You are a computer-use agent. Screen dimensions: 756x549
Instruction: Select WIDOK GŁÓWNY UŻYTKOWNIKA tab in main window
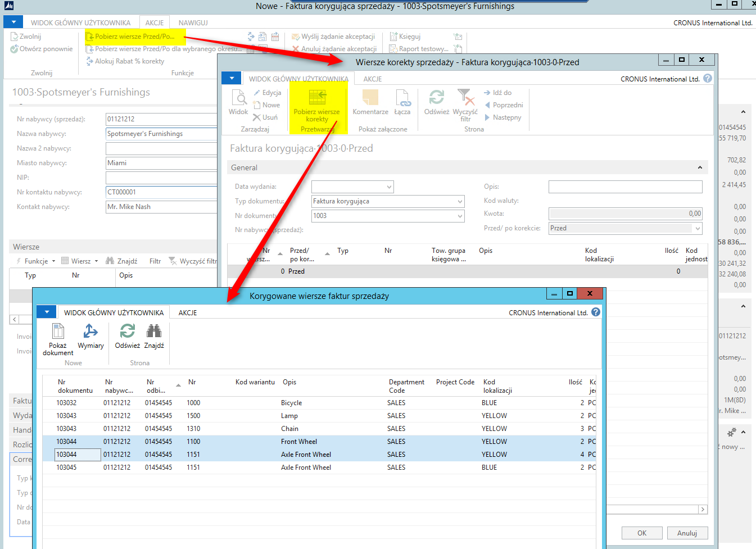tap(80, 23)
